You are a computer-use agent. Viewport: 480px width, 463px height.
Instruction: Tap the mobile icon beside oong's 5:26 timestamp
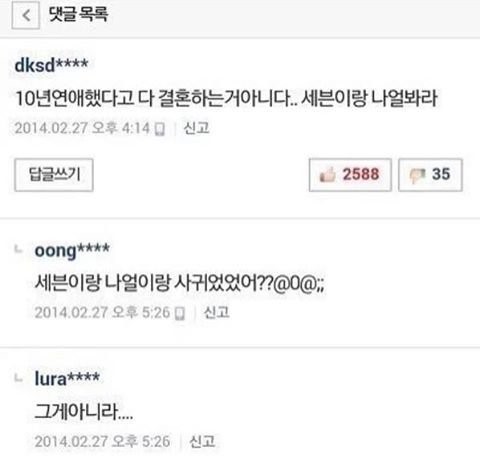(x=180, y=313)
